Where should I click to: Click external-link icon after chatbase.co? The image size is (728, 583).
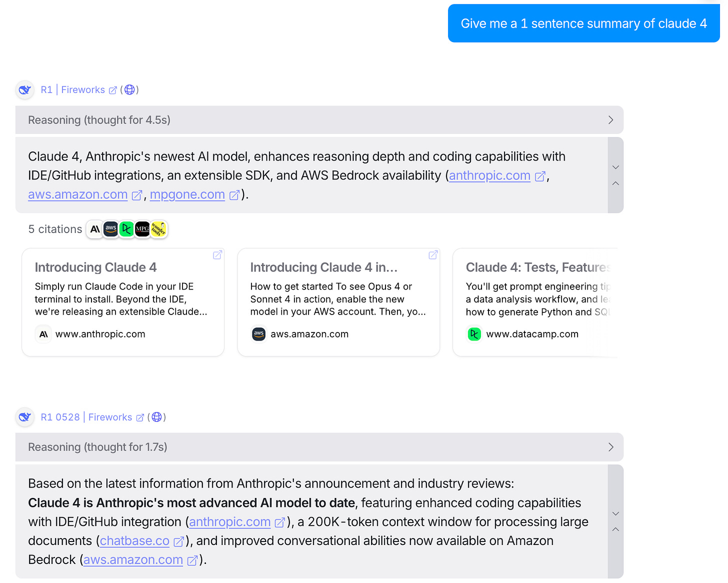point(178,542)
